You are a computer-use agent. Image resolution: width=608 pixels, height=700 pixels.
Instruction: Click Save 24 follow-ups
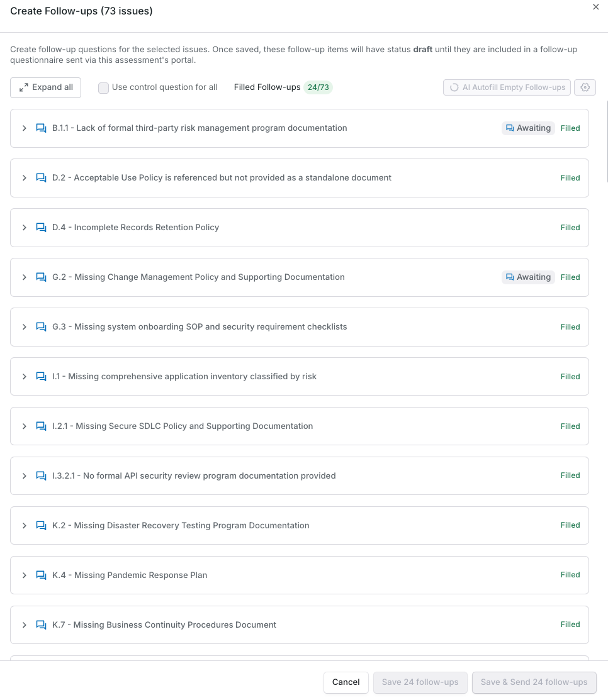420,682
